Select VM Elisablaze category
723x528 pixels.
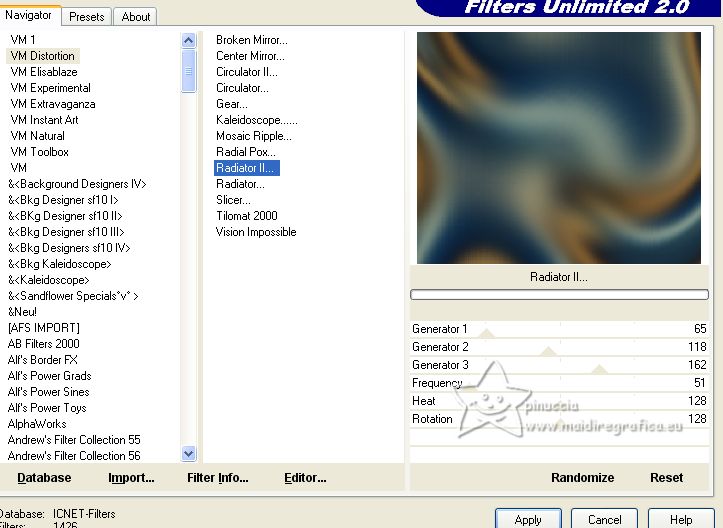pos(44,72)
